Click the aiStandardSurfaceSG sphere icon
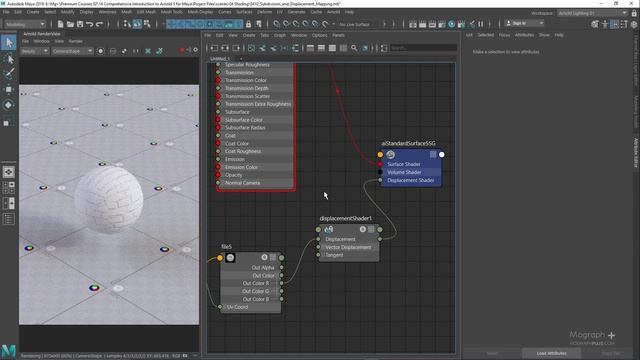 click(391, 155)
